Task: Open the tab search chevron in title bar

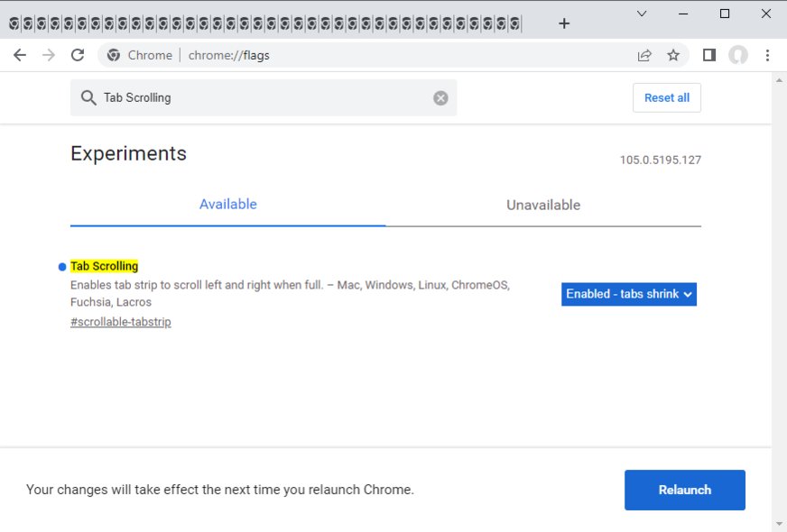Action: click(642, 14)
